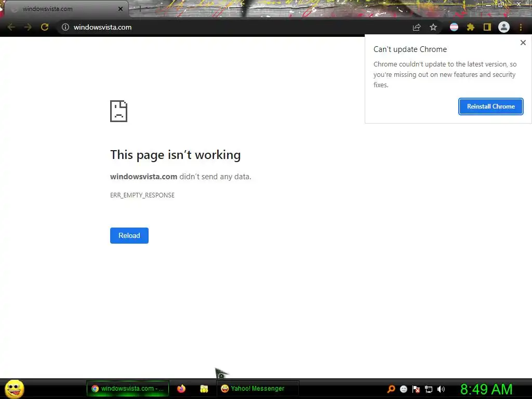Share this page icon

(x=417, y=28)
